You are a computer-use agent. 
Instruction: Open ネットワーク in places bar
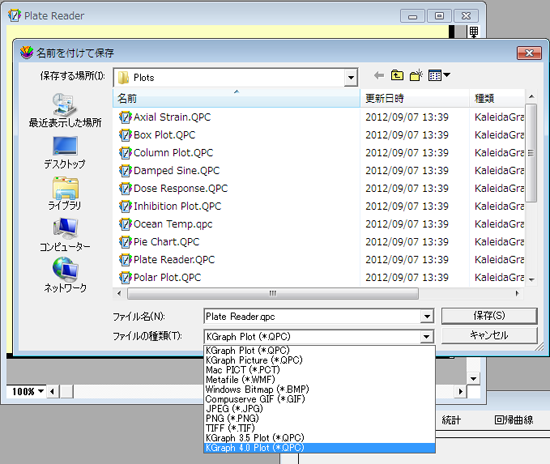(x=65, y=275)
